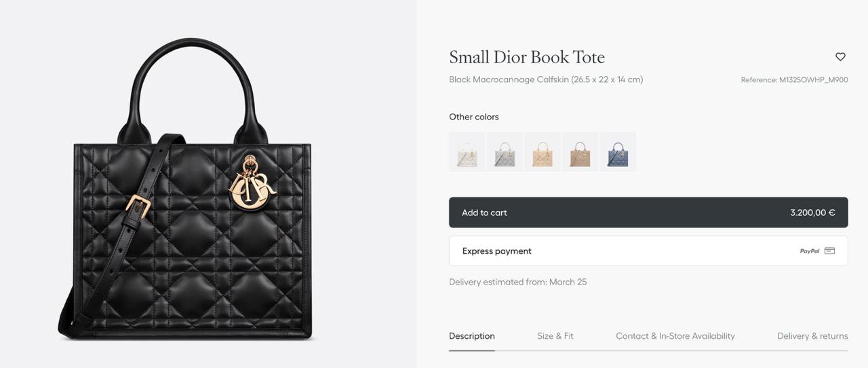The height and width of the screenshot is (368, 868).
Task: Open Contact & In-Store Availability tab
Action: point(675,336)
